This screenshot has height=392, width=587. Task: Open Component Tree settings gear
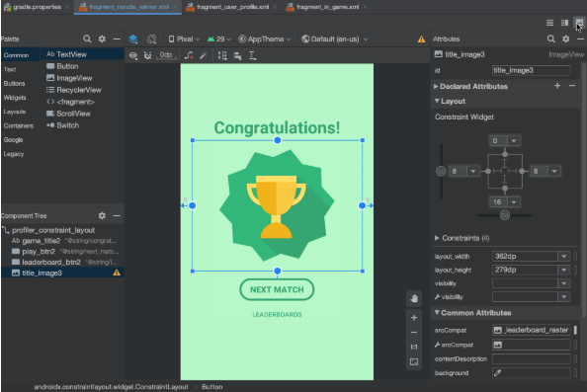point(102,216)
